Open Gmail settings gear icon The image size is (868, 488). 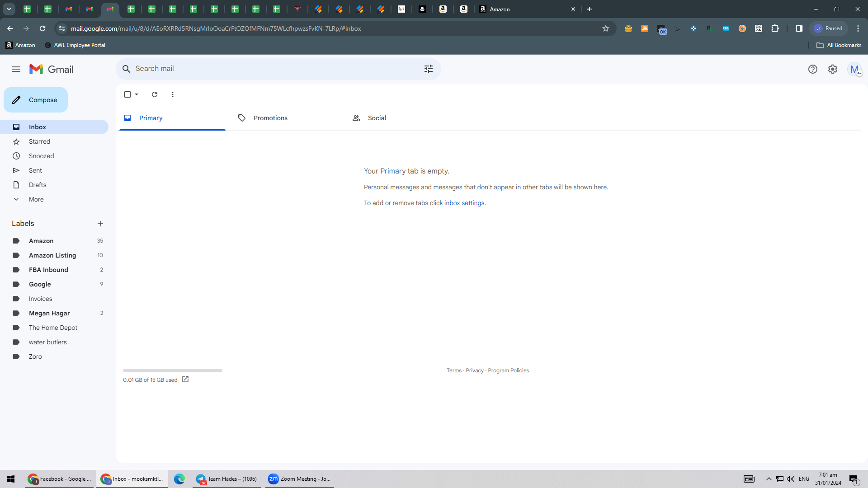[833, 69]
